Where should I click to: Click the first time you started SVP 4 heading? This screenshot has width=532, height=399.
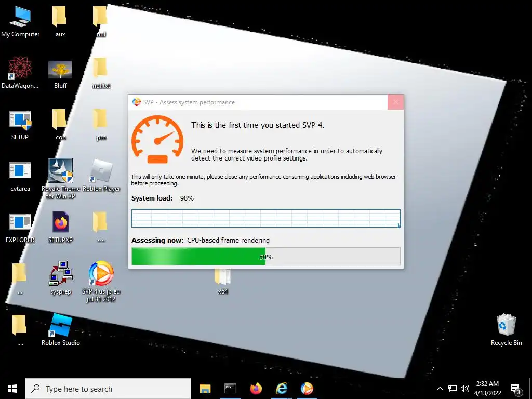(258, 125)
